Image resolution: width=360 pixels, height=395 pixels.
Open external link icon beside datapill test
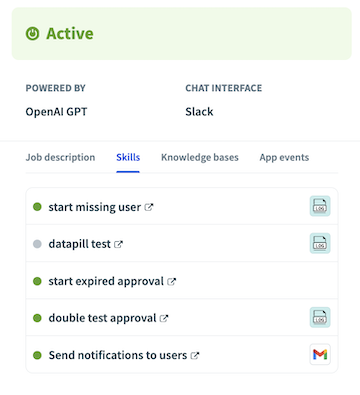coord(118,244)
